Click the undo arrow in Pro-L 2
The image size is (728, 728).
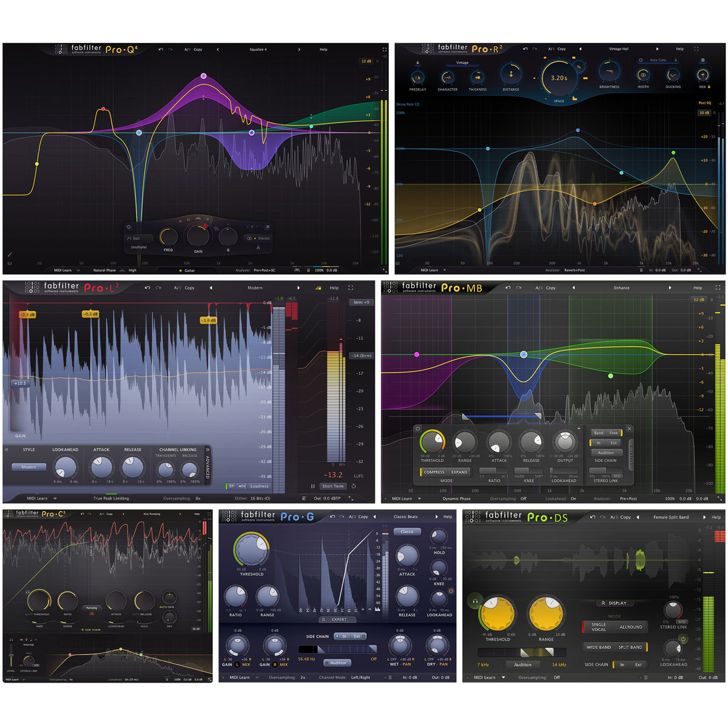click(x=147, y=288)
